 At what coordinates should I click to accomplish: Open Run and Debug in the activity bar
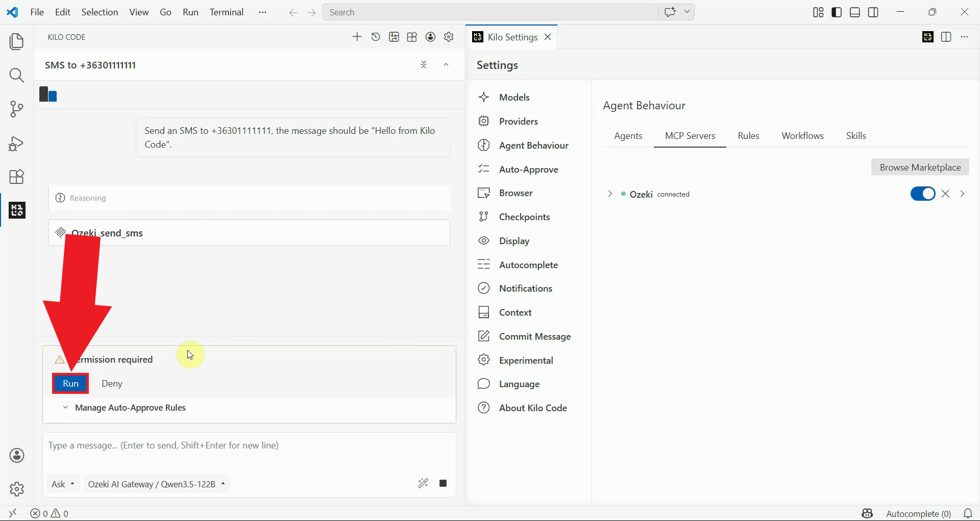(x=17, y=144)
